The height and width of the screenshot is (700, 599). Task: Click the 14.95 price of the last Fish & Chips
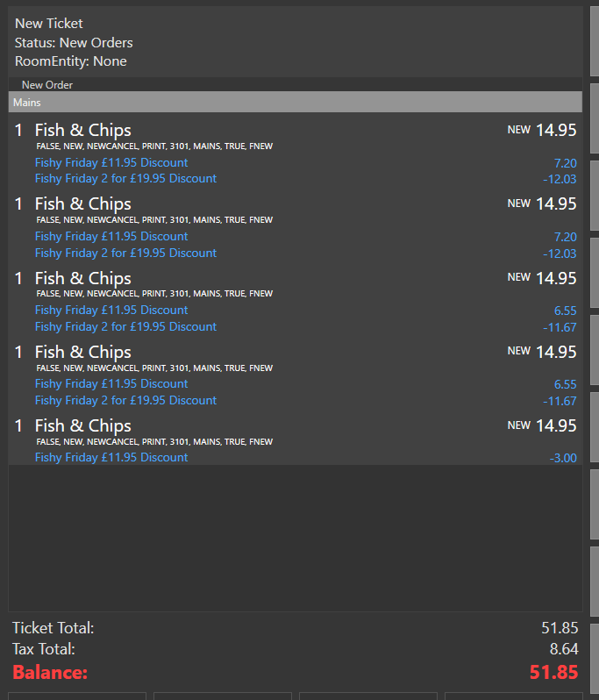coord(556,426)
